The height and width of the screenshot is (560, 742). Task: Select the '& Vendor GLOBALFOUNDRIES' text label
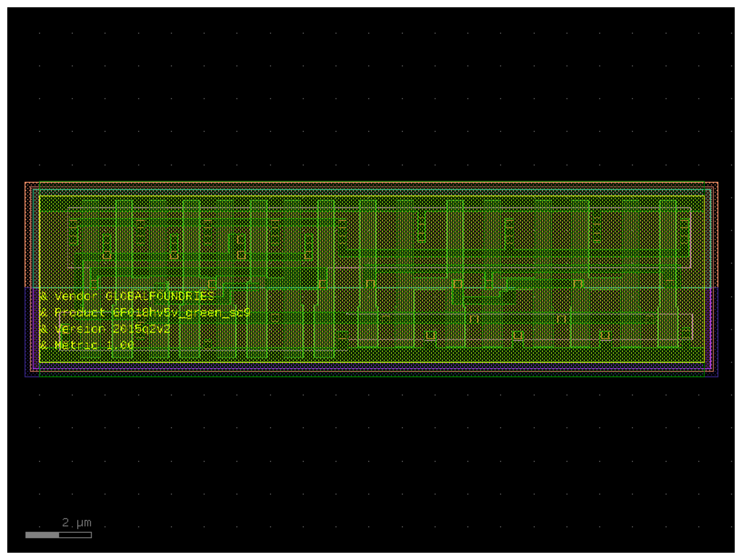tap(127, 296)
